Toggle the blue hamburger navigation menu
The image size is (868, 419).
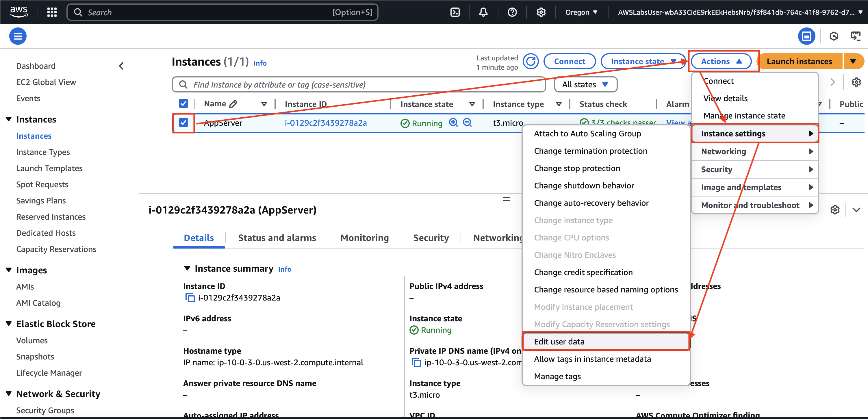pos(18,36)
